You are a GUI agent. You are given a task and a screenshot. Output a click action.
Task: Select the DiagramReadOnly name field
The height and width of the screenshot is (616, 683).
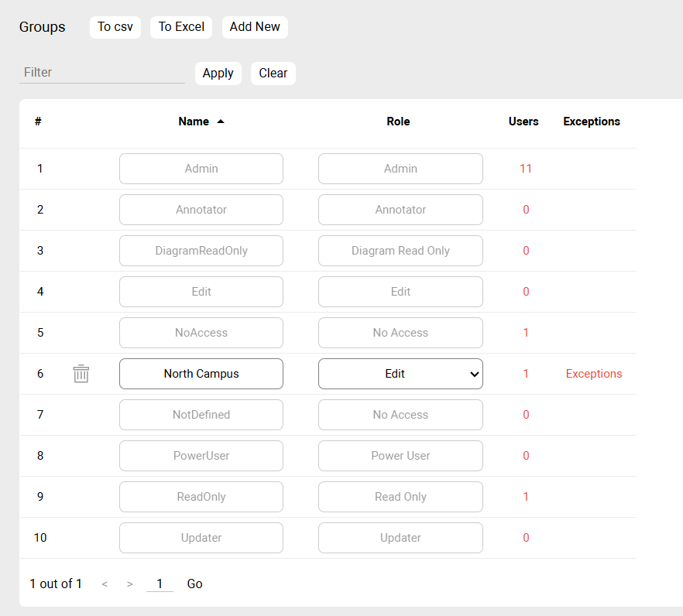click(x=201, y=251)
